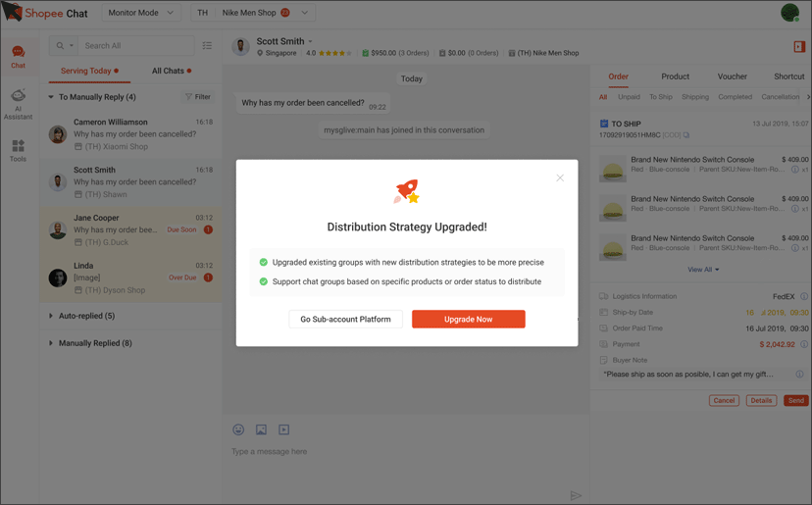Open Cameron Williamson's conversation
This screenshot has width=812, height=505.
pyautogui.click(x=130, y=134)
